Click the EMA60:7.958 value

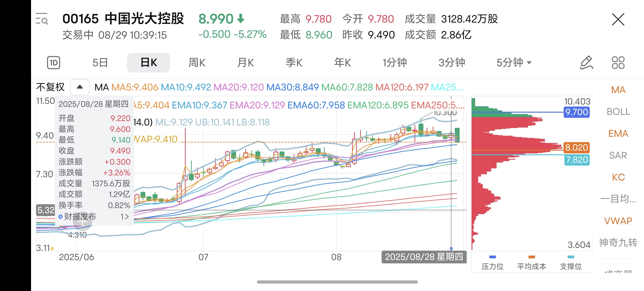point(316,105)
